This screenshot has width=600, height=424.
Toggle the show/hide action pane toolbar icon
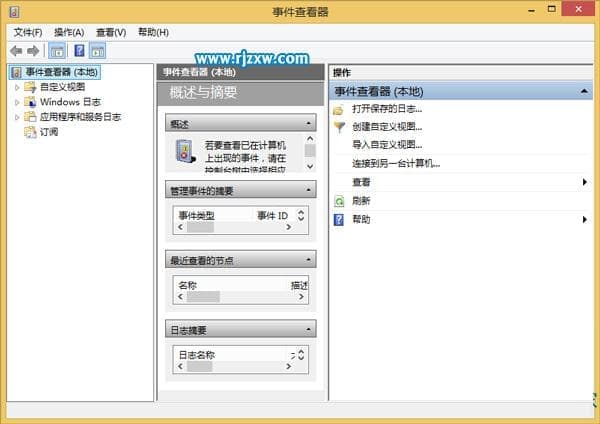point(98,51)
